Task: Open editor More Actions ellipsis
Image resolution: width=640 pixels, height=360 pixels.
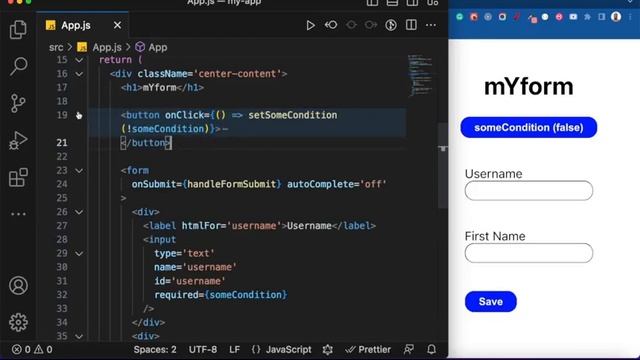Action: (431, 25)
